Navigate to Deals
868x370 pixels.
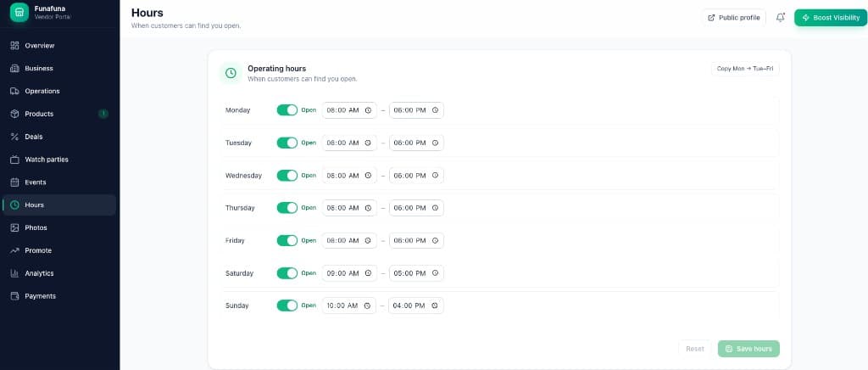click(x=59, y=137)
